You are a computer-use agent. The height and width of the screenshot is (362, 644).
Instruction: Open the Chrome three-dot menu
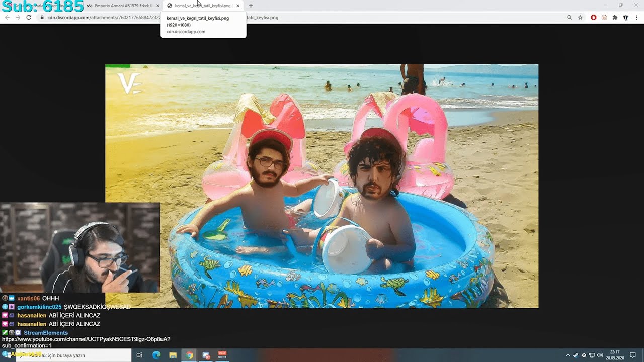pos(636,18)
